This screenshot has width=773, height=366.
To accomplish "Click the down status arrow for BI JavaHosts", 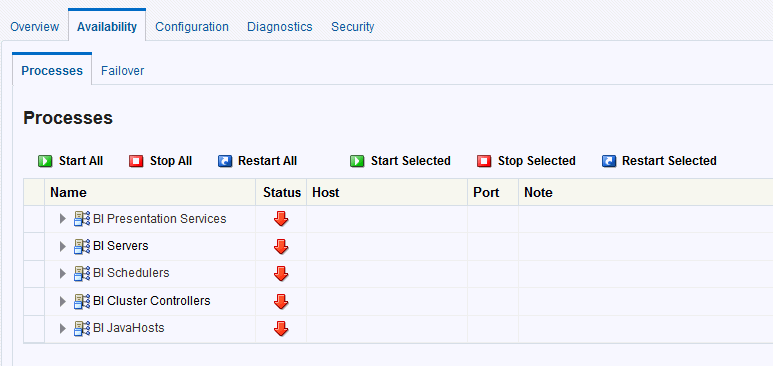I will (281, 329).
